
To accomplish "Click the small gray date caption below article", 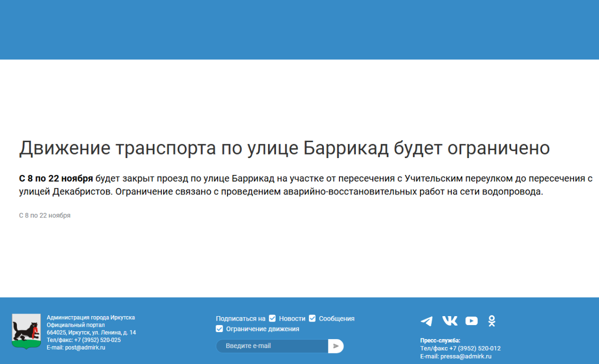I will click(x=44, y=215).
